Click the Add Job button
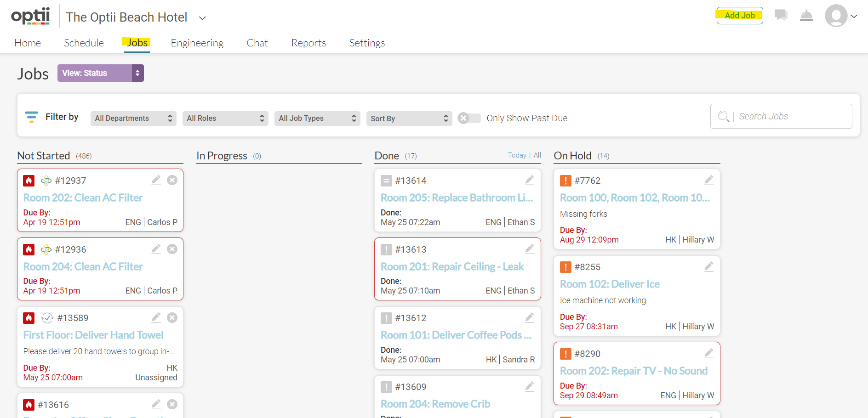 740,16
